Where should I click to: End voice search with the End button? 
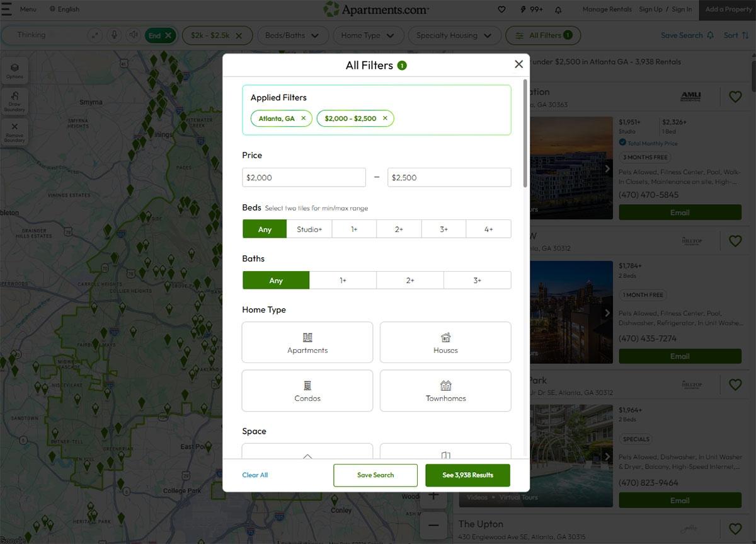[x=161, y=36]
